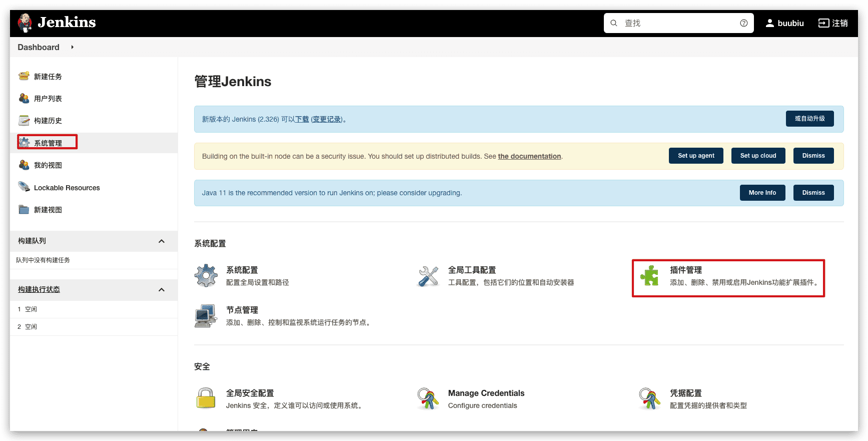Click the padlock icon for 全局安全配置
The image size is (868, 441).
tap(206, 399)
